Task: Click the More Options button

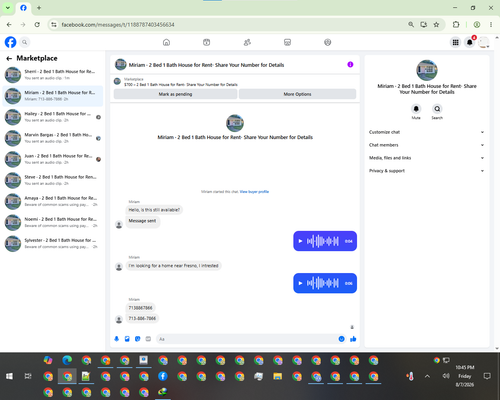Action: (x=297, y=94)
